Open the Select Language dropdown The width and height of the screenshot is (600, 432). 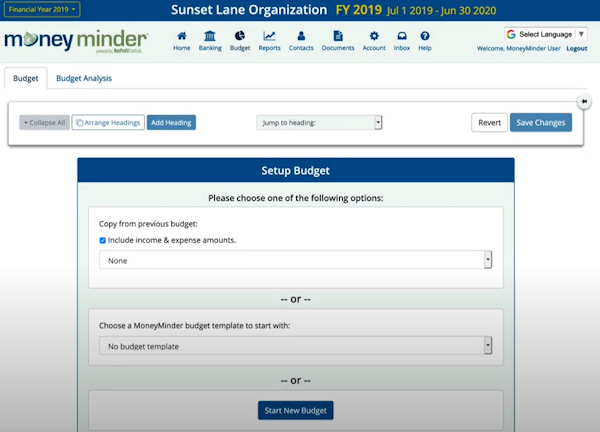[x=546, y=34]
